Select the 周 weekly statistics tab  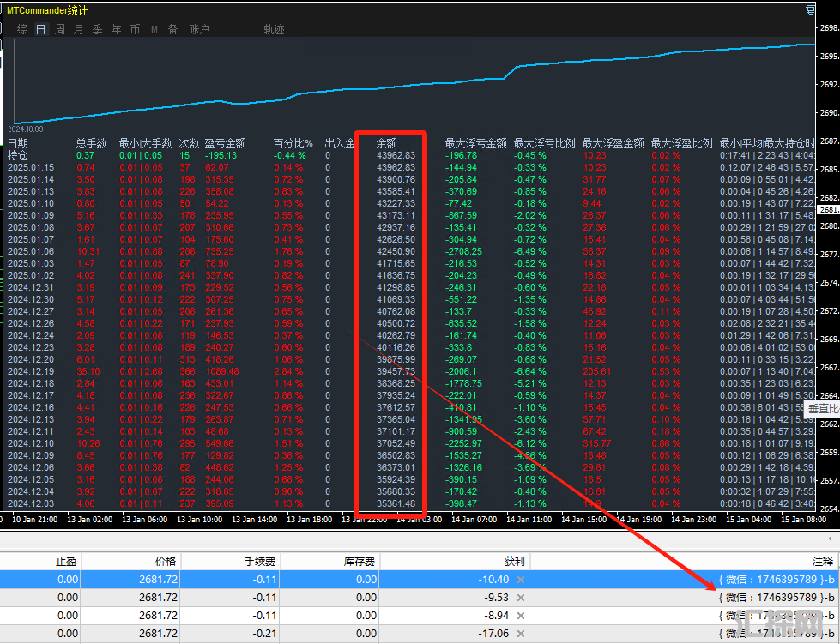[60, 29]
